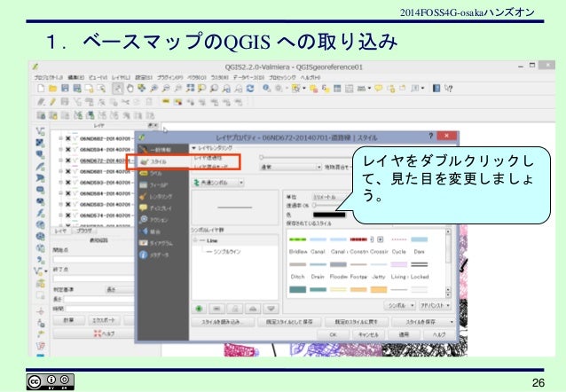
Task: Click the Zoom Full extent icon
Action: (x=190, y=89)
